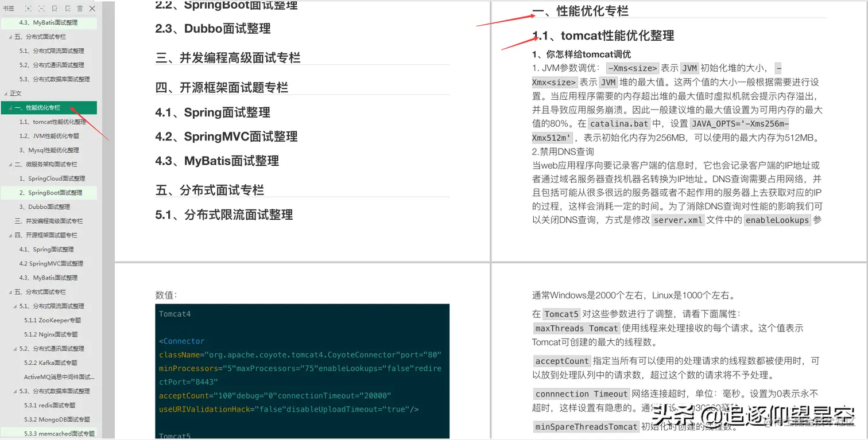868x440 pixels.
Task: Click the set bookmark destination icon
Action: pos(68,9)
